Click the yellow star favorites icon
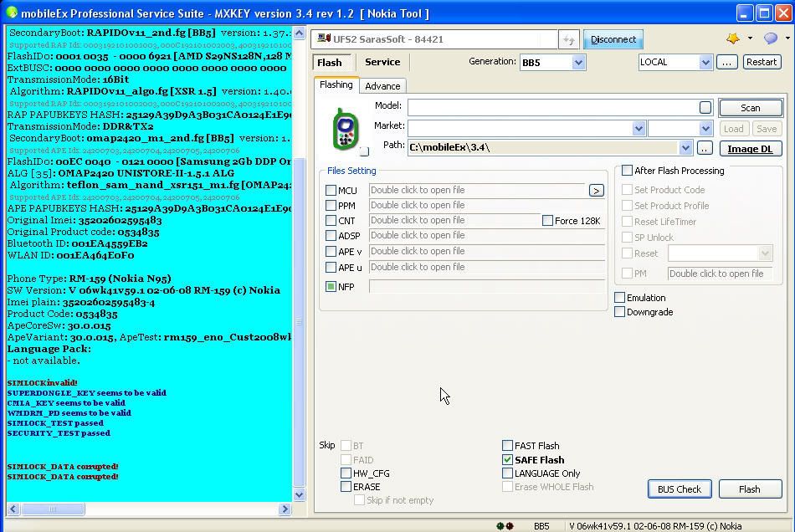 (x=732, y=38)
